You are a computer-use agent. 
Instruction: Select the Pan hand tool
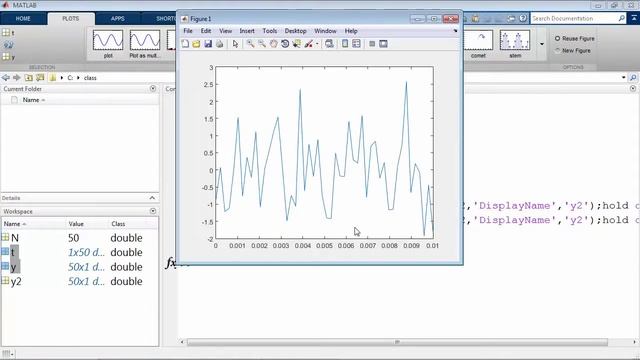[273, 44]
